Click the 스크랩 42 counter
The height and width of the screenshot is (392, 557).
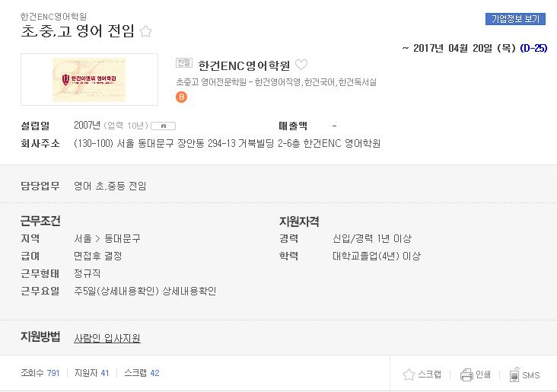click(x=142, y=373)
